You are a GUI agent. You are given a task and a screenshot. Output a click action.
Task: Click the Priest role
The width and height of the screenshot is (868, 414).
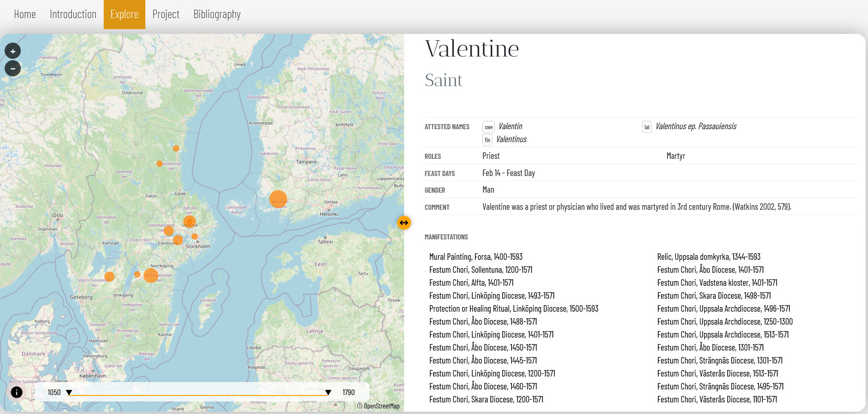point(491,156)
